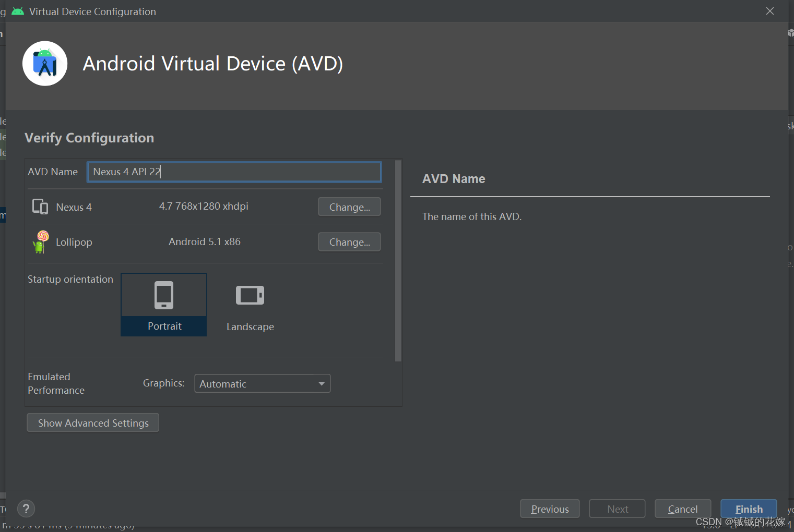Click the 'Graphics:' label

(163, 383)
